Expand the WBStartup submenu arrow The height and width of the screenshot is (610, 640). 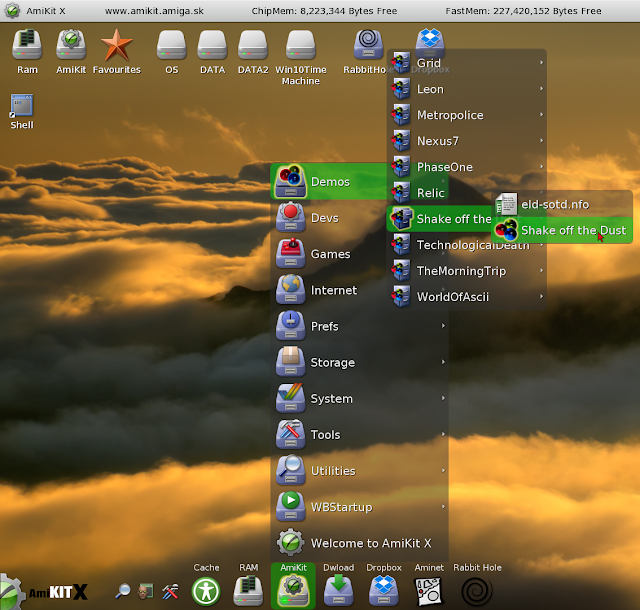click(x=443, y=506)
